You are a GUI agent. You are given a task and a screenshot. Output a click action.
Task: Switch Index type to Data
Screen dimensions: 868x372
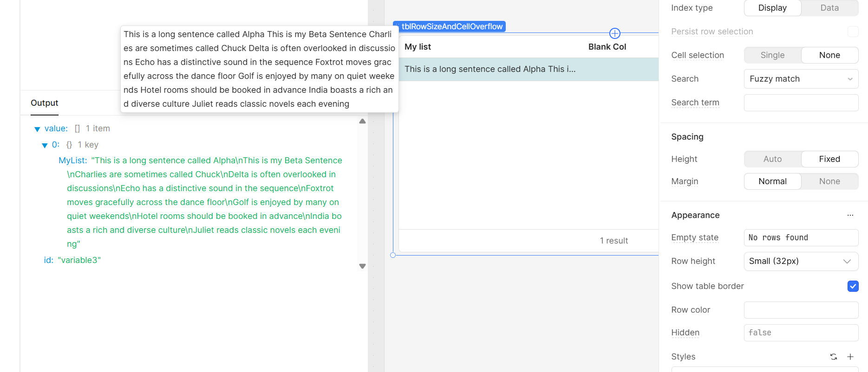coord(829,8)
